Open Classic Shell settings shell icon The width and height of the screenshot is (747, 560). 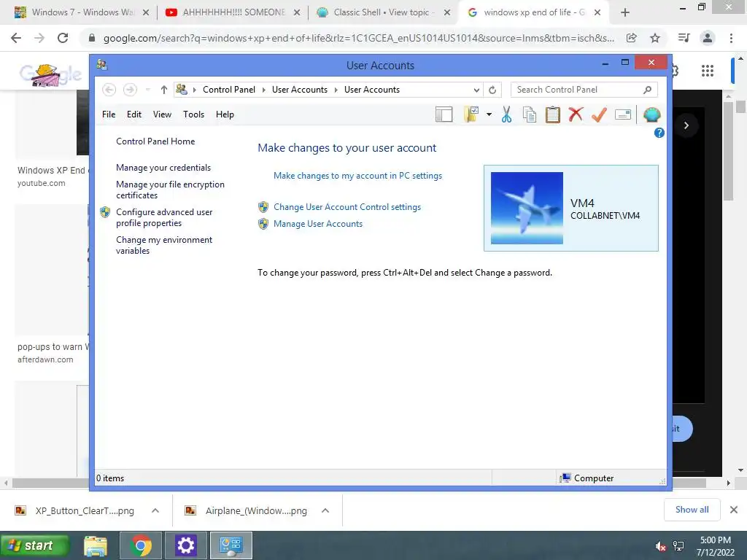coord(651,114)
